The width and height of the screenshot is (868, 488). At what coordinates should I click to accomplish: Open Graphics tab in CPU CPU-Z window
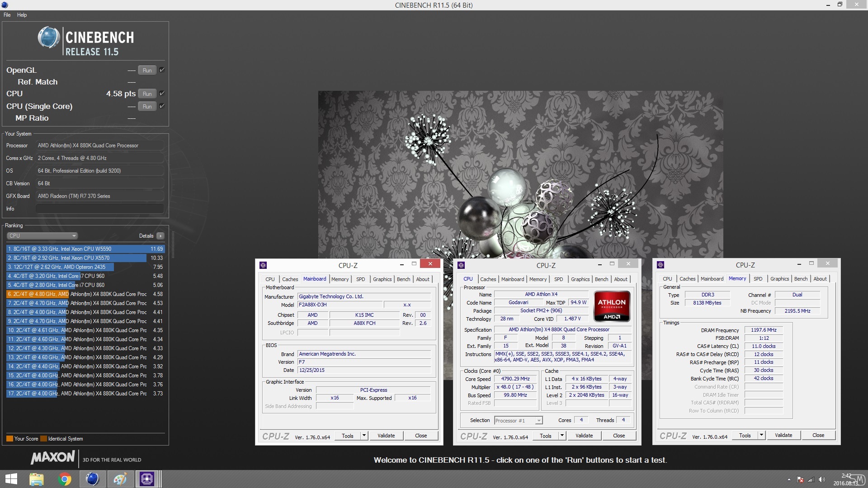coord(580,279)
